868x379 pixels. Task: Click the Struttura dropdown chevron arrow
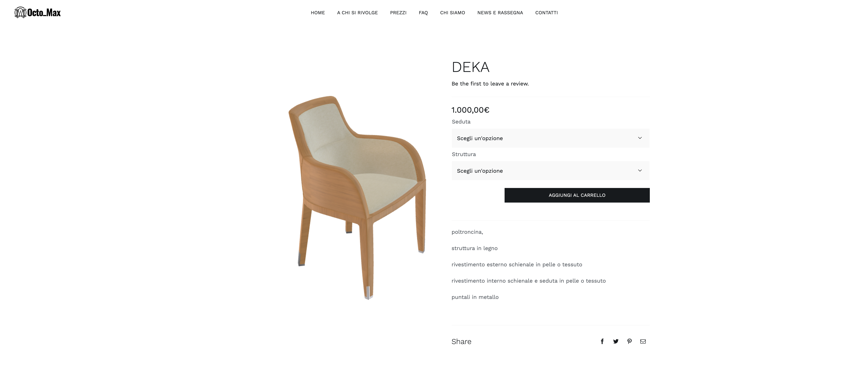[640, 170]
